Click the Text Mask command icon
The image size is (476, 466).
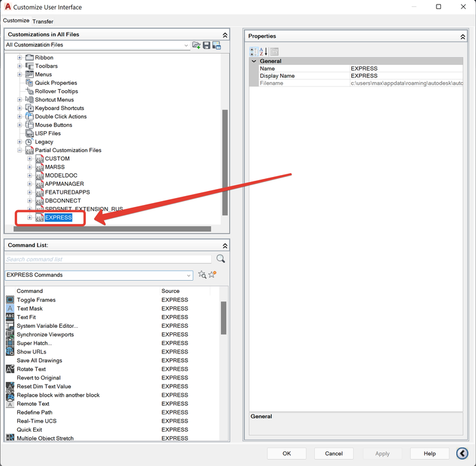[x=10, y=308]
